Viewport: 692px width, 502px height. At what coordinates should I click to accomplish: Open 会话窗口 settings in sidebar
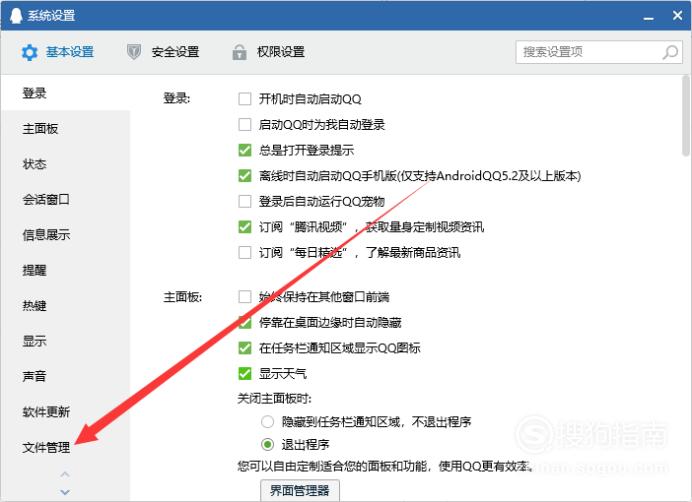pyautogui.click(x=66, y=199)
